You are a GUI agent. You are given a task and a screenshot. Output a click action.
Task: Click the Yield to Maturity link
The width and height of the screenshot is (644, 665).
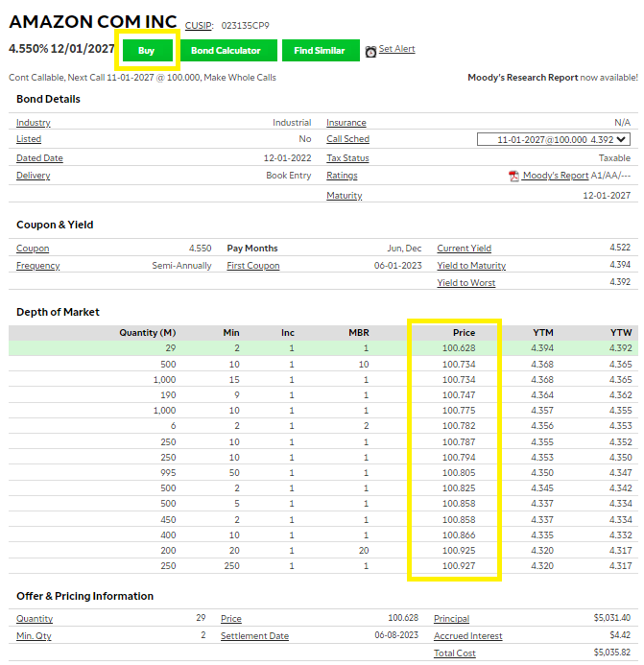471,266
